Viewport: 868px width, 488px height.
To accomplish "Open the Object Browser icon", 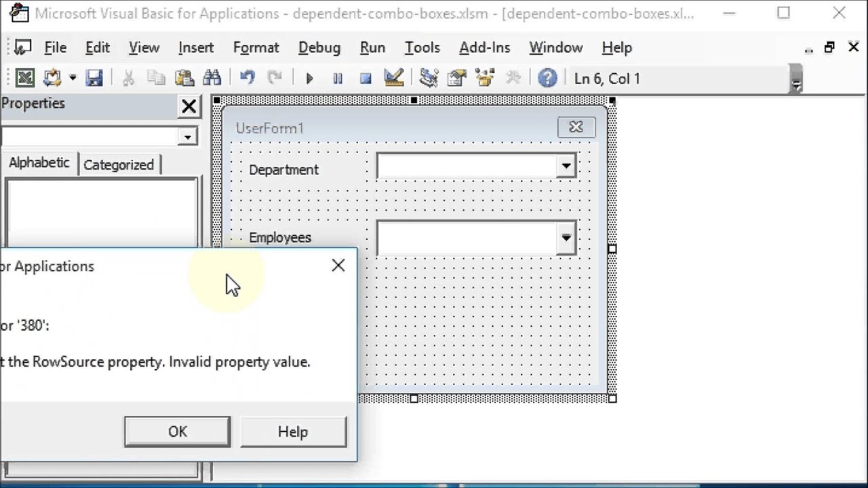I will [485, 78].
